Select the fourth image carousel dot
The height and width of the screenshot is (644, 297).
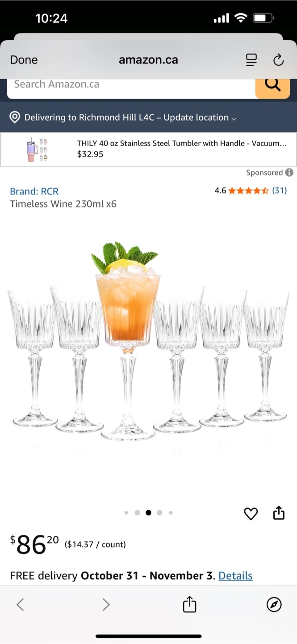point(159,513)
